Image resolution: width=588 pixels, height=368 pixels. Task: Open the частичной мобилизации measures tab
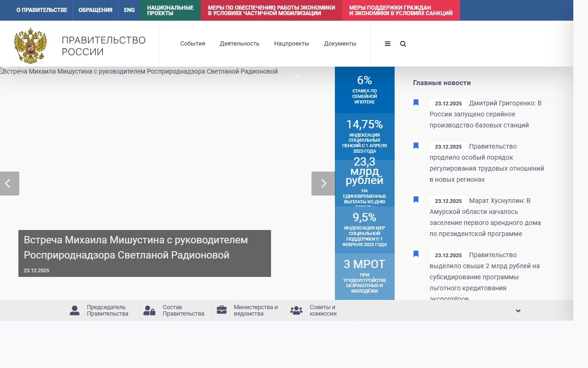pyautogui.click(x=271, y=10)
